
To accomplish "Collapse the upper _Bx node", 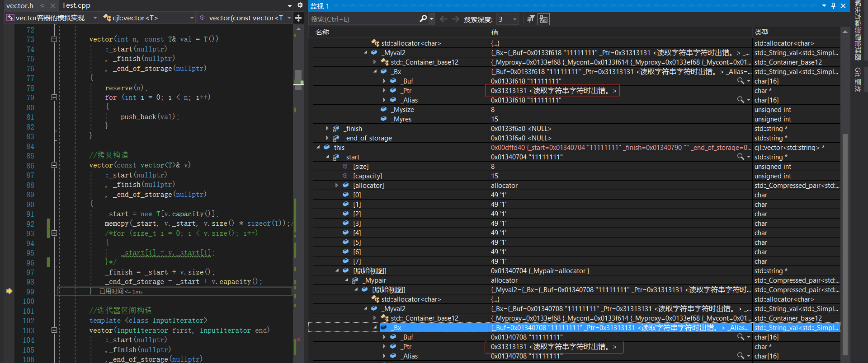I will (375, 71).
